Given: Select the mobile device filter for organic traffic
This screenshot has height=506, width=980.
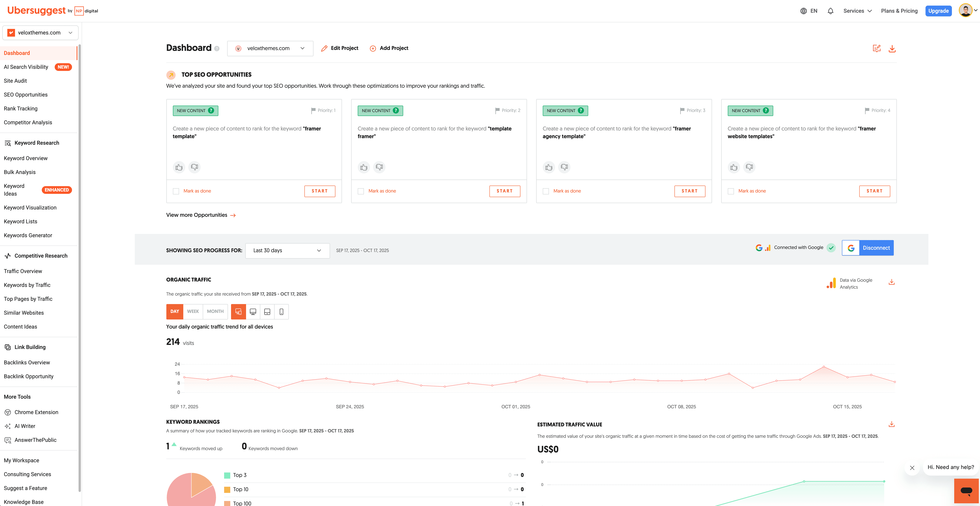Looking at the screenshot, I should (281, 311).
